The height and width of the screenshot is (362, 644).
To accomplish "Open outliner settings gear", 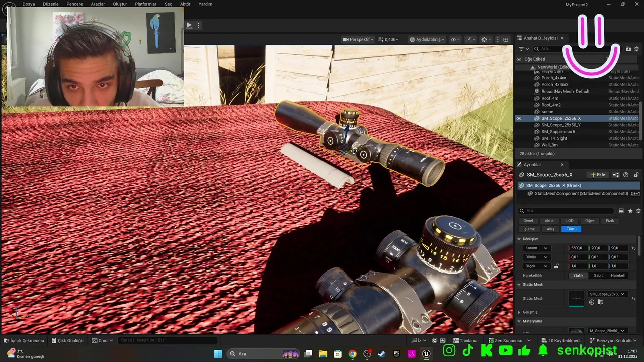I will tap(637, 49).
